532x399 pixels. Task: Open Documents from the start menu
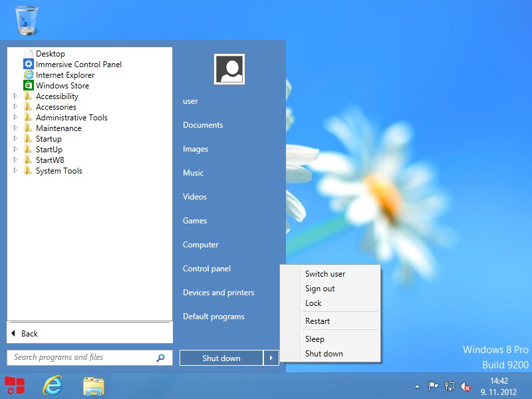203,125
